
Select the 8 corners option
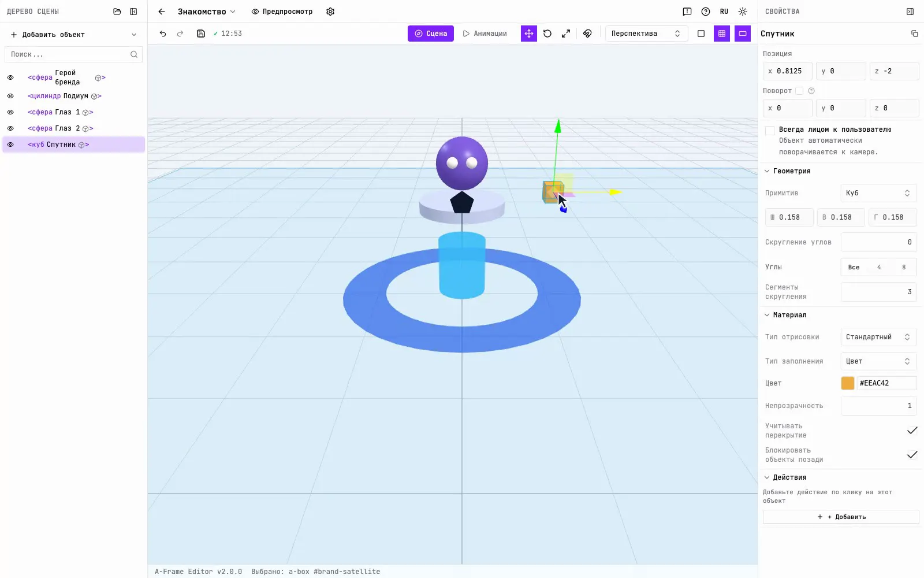904,267
